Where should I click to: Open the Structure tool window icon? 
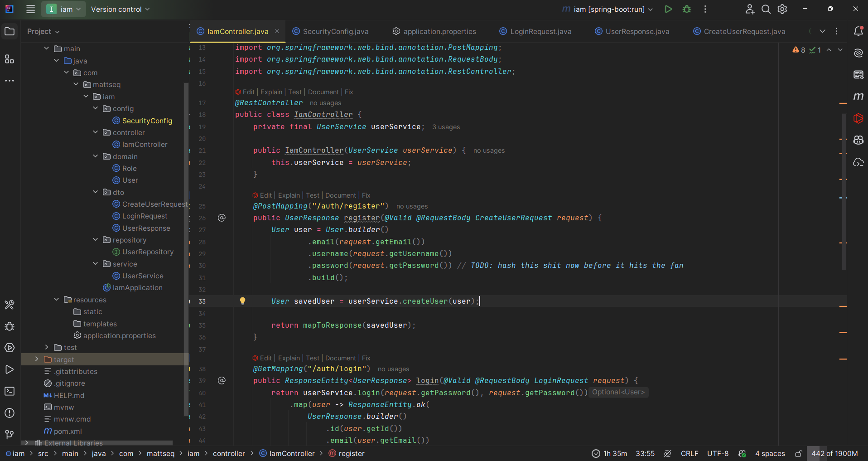10,59
